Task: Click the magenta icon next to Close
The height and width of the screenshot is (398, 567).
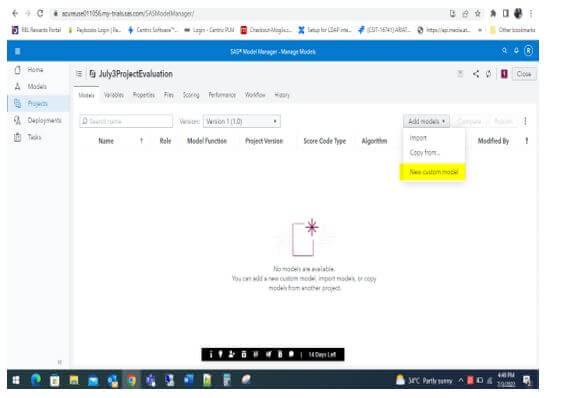Action: click(504, 74)
